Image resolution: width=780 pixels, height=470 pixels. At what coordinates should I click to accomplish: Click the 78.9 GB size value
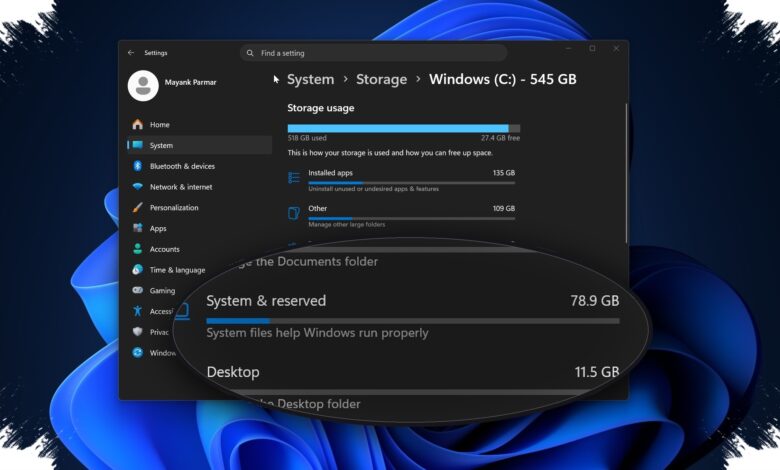coord(595,301)
